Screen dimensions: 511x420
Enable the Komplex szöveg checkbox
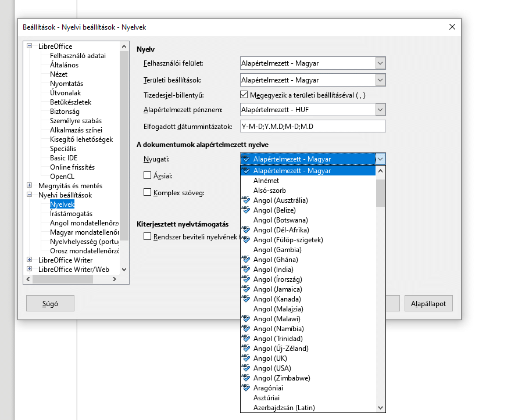tap(148, 192)
